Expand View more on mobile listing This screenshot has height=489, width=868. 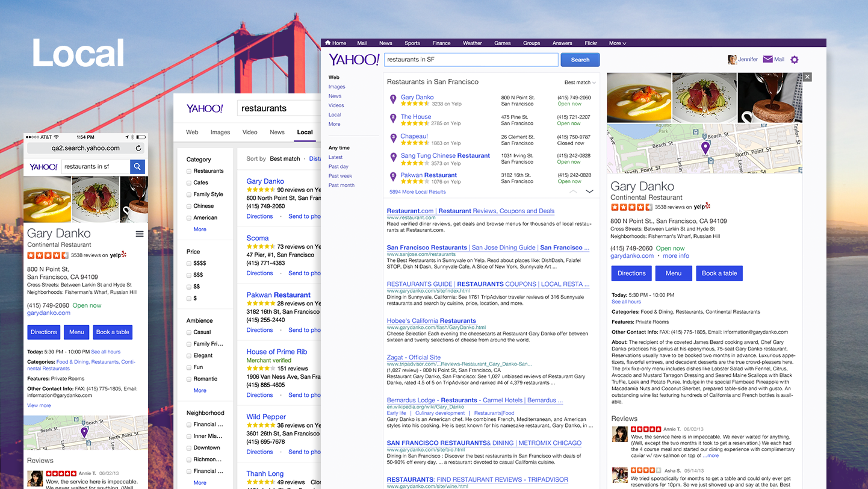(39, 405)
